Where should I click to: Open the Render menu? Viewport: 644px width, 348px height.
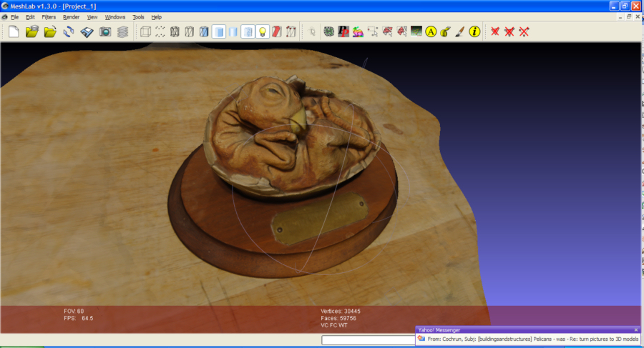coord(71,16)
